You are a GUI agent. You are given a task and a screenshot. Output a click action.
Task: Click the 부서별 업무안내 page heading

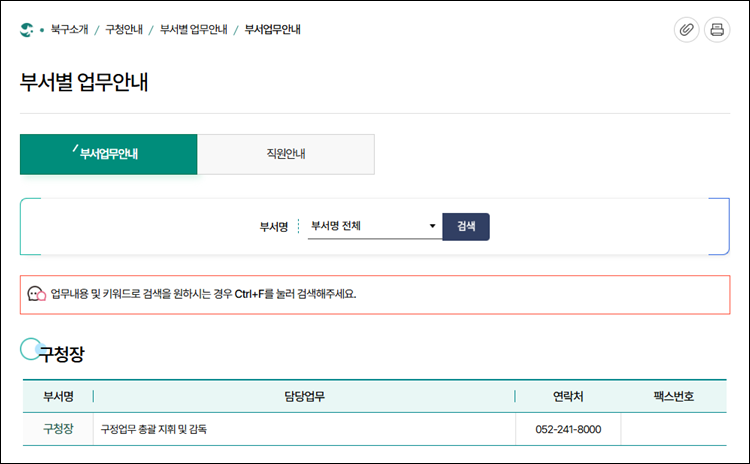pos(84,82)
